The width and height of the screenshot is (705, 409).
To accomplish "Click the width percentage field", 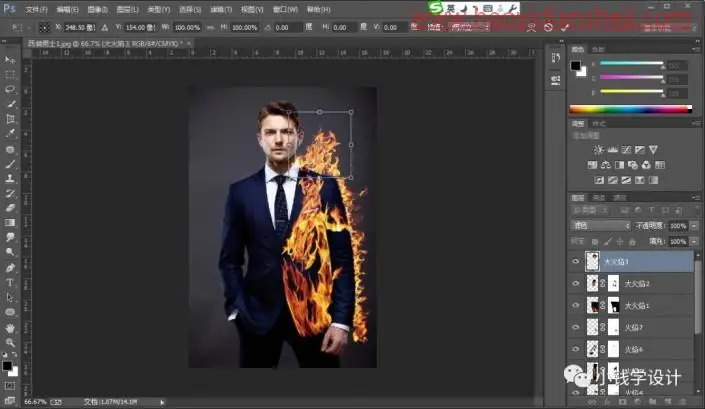I will click(187, 27).
